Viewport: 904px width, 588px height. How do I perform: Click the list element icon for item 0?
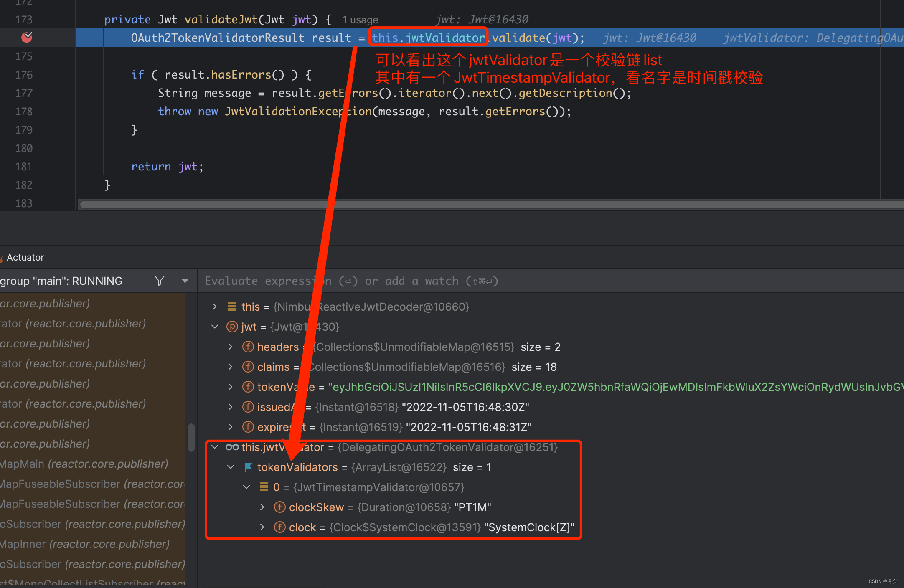tap(264, 487)
